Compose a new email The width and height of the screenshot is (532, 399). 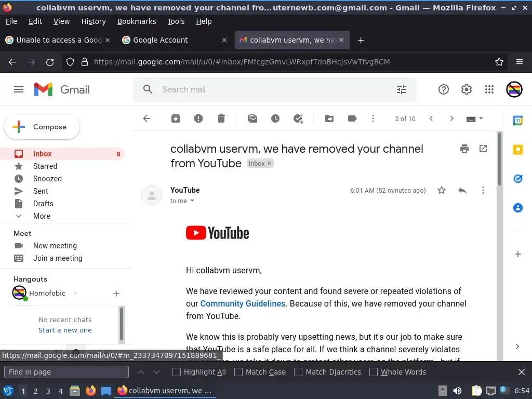pyautogui.click(x=42, y=127)
